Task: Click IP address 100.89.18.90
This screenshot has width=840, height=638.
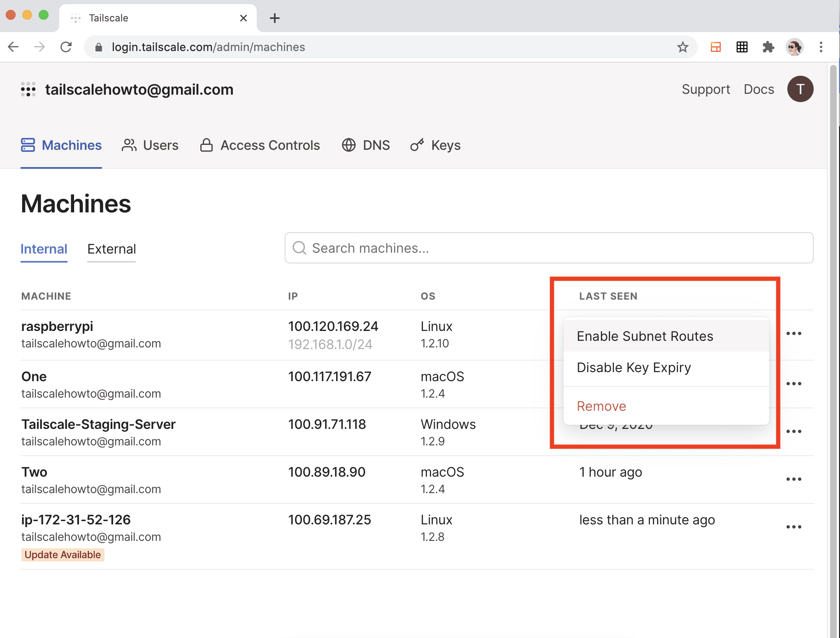Action: [327, 472]
